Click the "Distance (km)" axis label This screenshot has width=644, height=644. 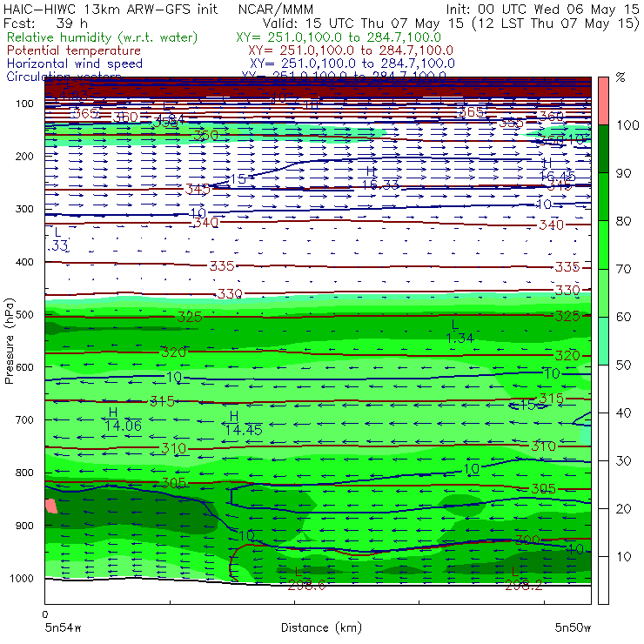pos(321,627)
